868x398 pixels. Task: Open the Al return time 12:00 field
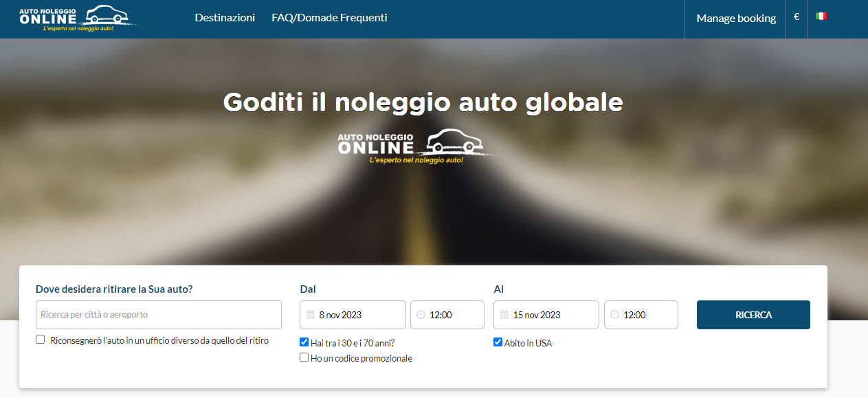point(641,315)
